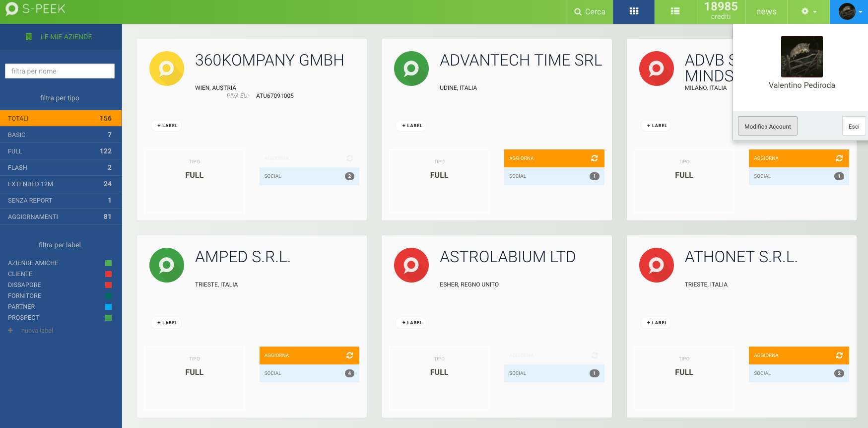Focus the filtra per nome field

coord(60,71)
